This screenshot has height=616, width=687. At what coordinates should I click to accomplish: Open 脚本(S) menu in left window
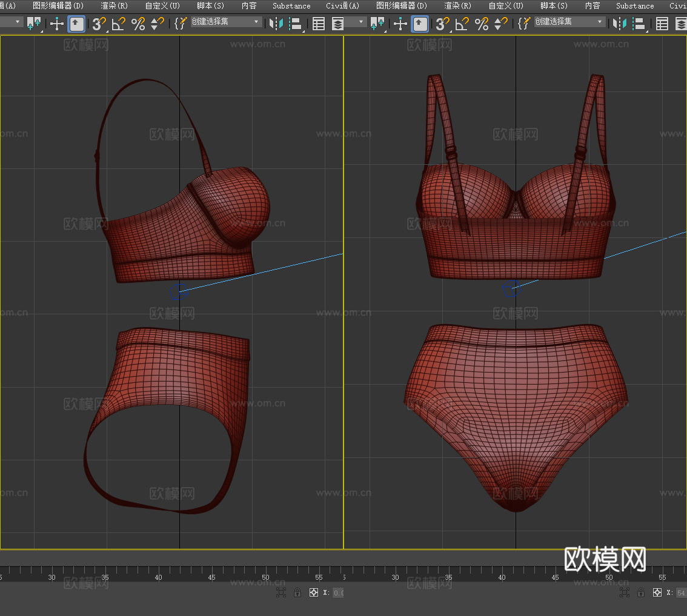pyautogui.click(x=210, y=5)
